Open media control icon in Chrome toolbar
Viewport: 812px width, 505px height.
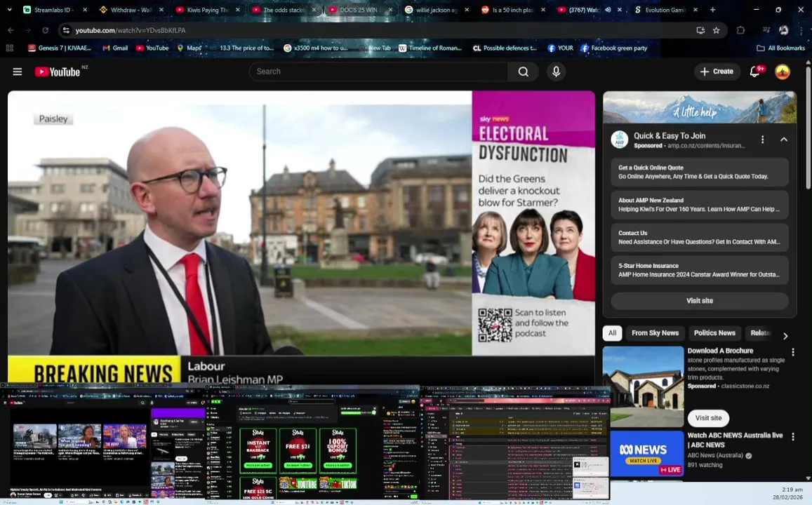(x=766, y=31)
